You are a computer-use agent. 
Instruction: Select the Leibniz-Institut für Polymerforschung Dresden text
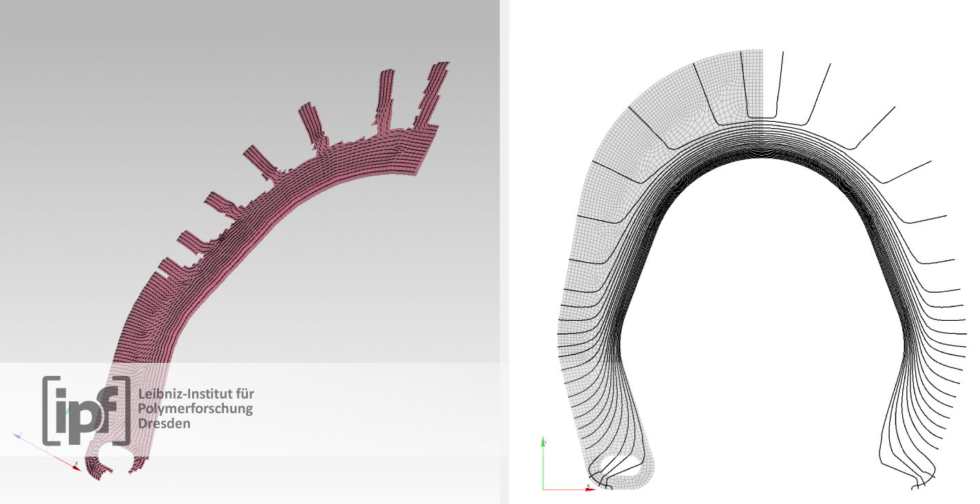(196, 408)
